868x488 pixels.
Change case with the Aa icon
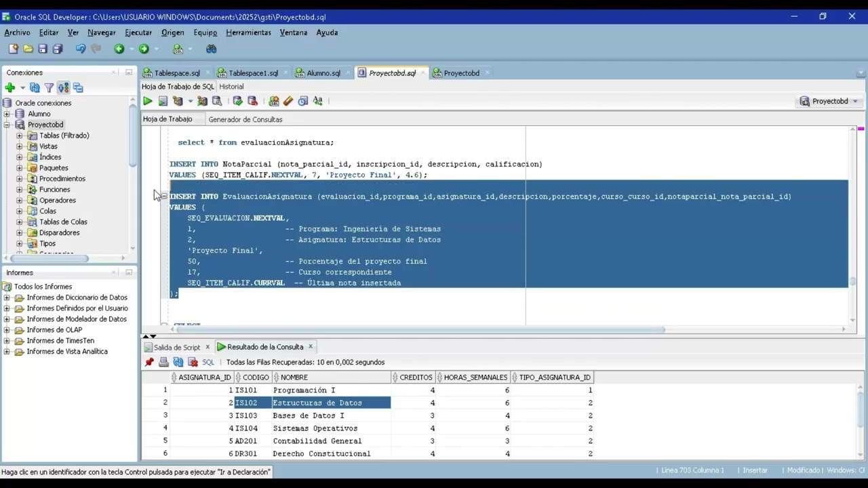tap(317, 101)
